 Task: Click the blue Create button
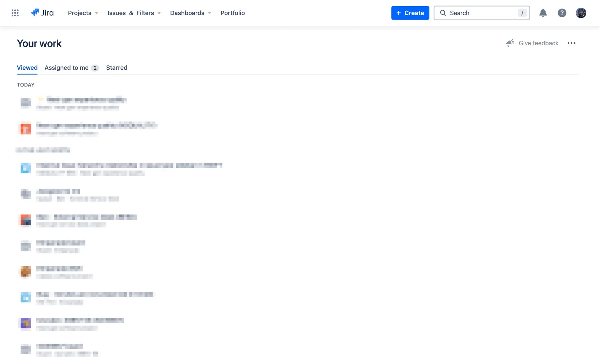coord(410,13)
